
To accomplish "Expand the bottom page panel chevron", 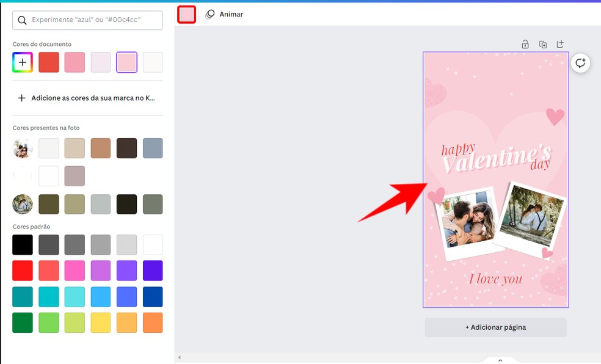I will (x=500, y=360).
